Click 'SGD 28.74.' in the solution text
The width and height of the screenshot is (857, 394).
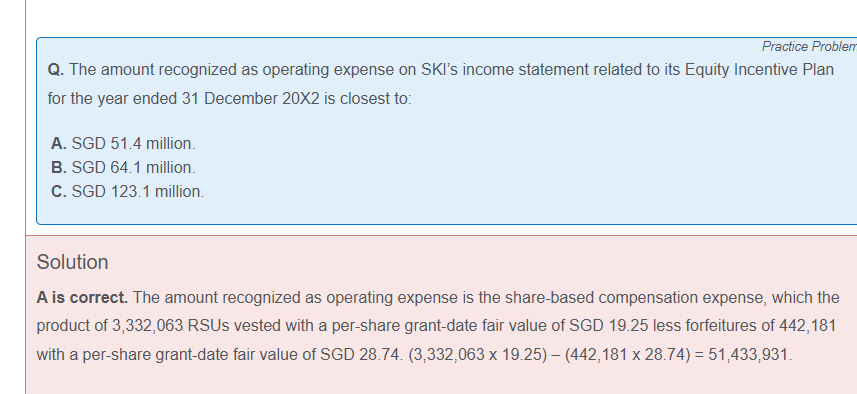[x=361, y=355]
